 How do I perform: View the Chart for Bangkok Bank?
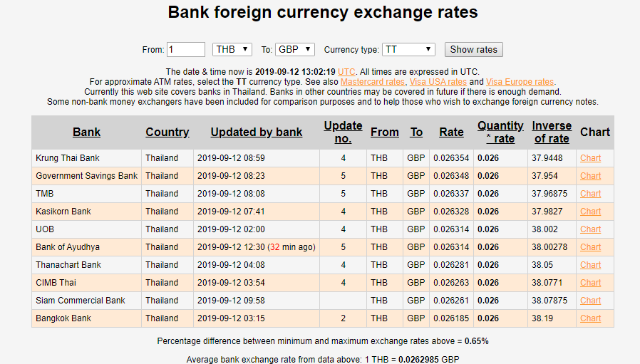point(590,318)
